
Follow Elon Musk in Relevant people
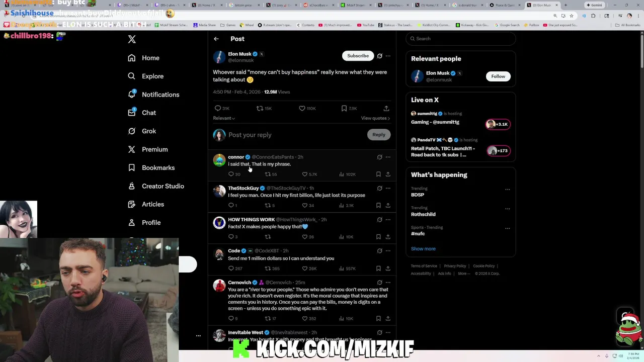coord(498,76)
